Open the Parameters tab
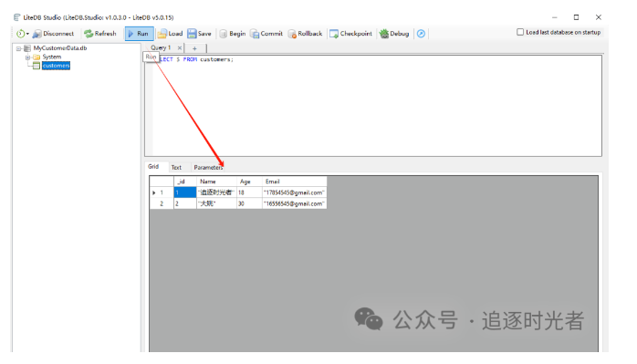This screenshot has height=364, width=637. point(208,167)
